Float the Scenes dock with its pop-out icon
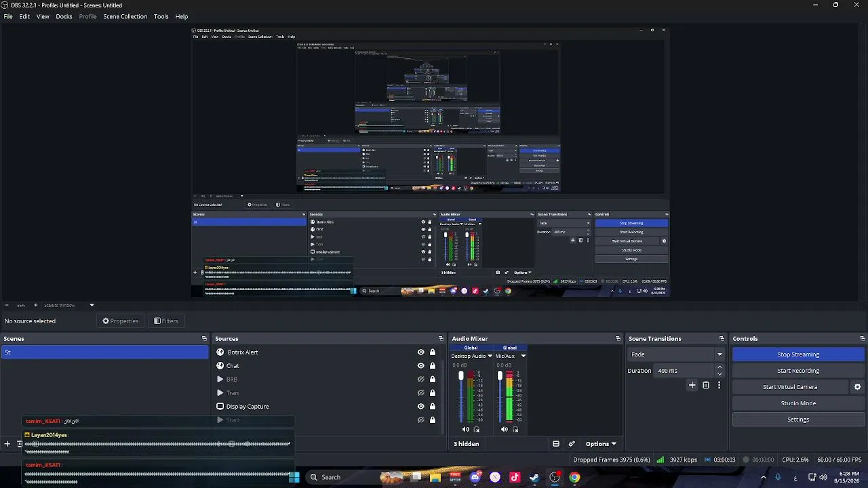868x488 pixels. click(204, 339)
